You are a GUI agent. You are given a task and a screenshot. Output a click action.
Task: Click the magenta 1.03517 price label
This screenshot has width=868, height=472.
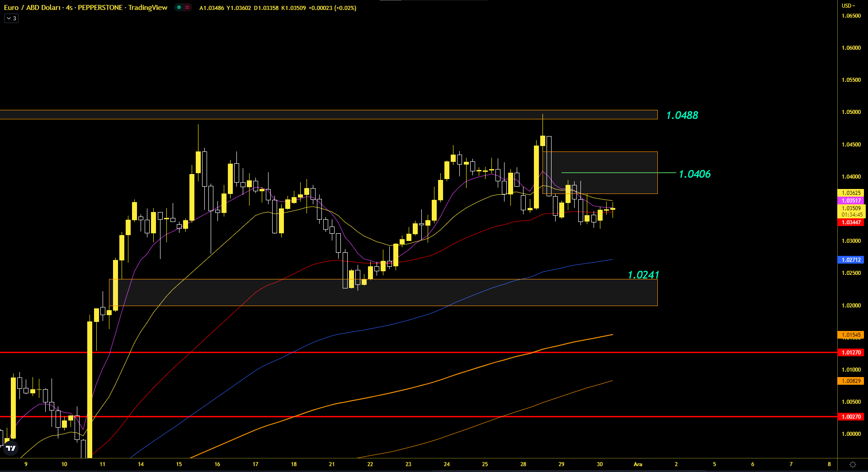(851, 200)
